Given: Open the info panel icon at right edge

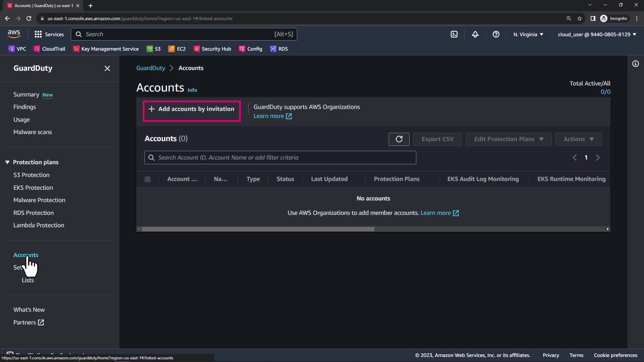Looking at the screenshot, I should [x=635, y=64].
